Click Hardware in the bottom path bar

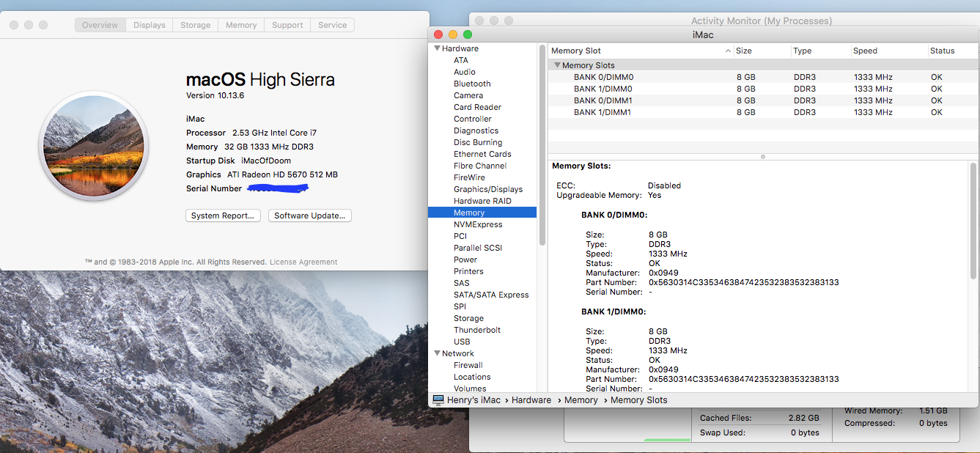pos(531,400)
